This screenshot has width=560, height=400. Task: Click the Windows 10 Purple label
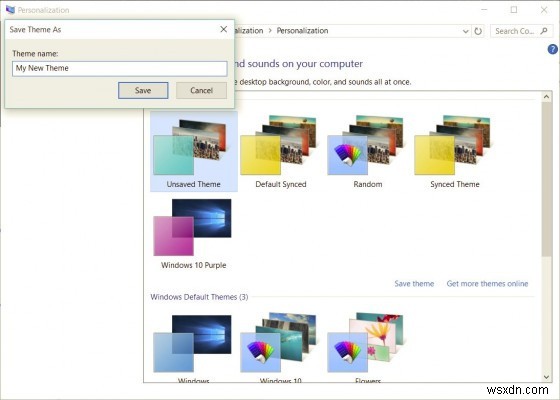point(194,265)
